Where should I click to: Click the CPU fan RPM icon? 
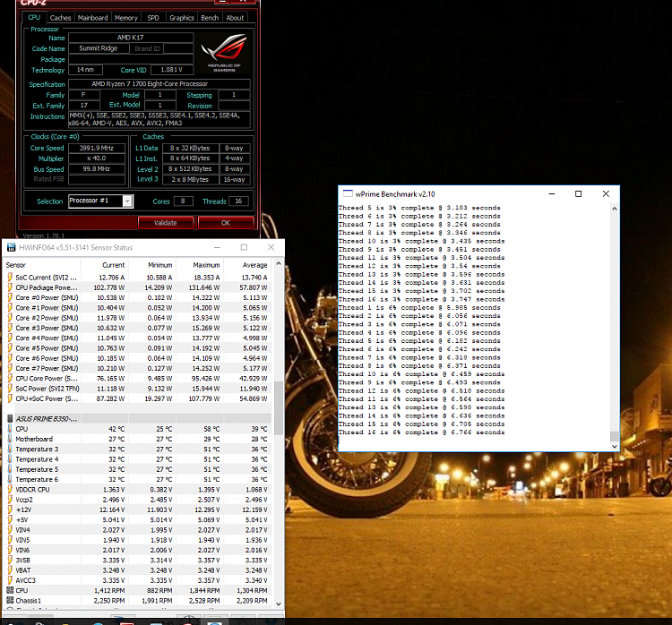10,590
